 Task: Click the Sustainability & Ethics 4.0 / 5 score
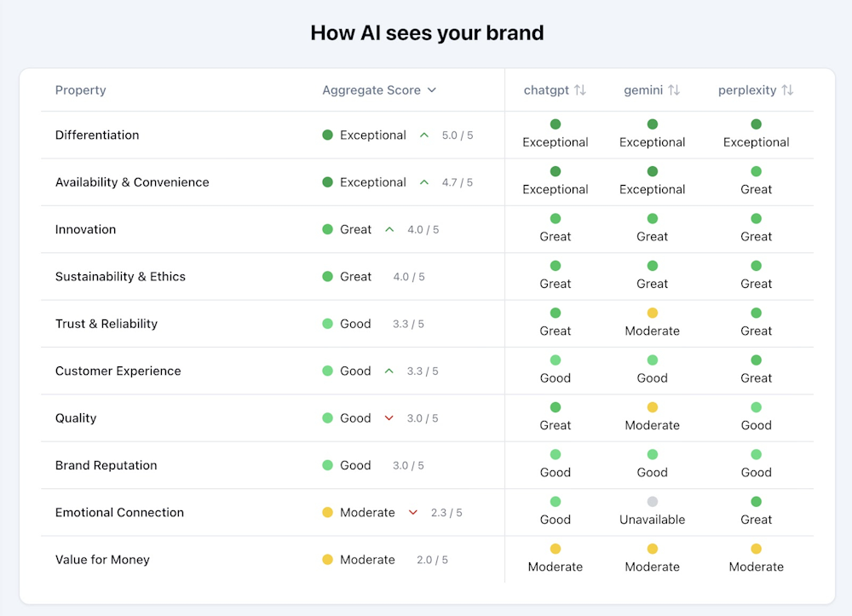[x=409, y=277]
